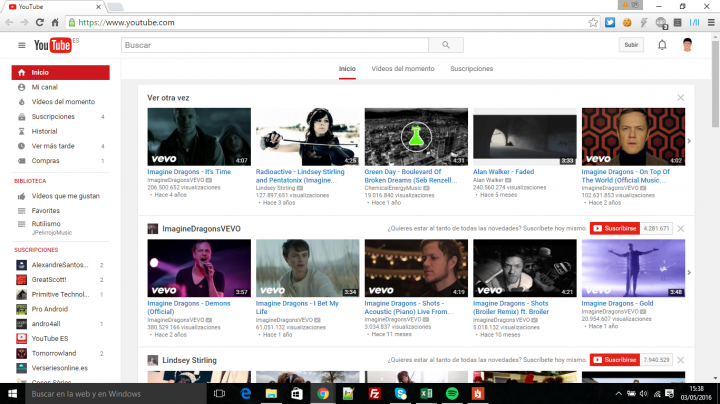
Task: Click the YouTube logo
Action: click(52, 45)
